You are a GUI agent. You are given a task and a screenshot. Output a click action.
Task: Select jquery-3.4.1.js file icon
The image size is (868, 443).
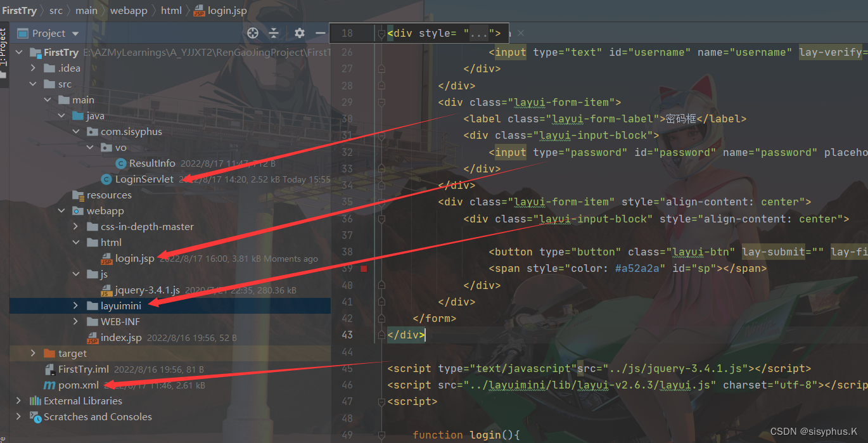pos(106,291)
